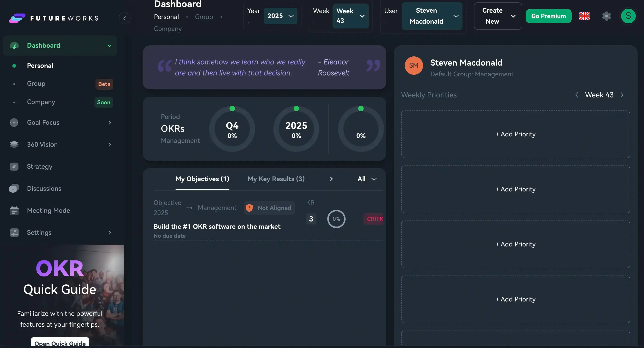Click the OKR Quick Guide banner image
The height and width of the screenshot is (348, 644).
click(62, 295)
